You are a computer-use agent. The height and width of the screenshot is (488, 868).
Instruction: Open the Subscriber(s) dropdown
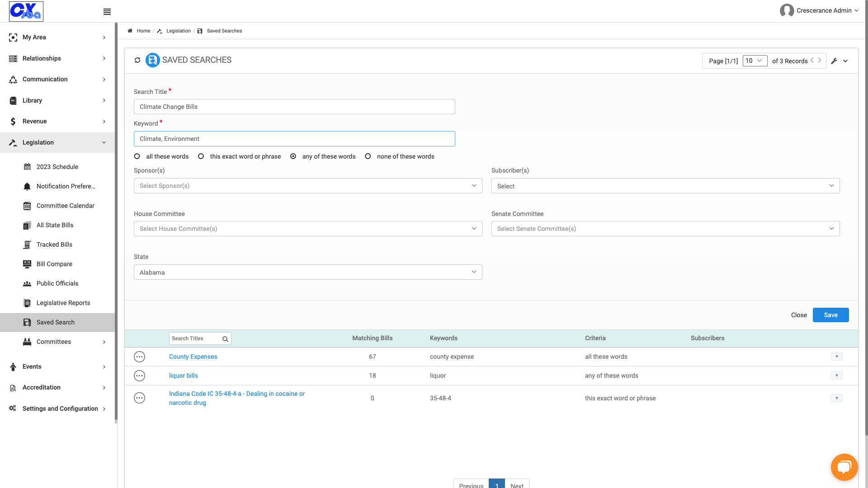click(x=665, y=186)
